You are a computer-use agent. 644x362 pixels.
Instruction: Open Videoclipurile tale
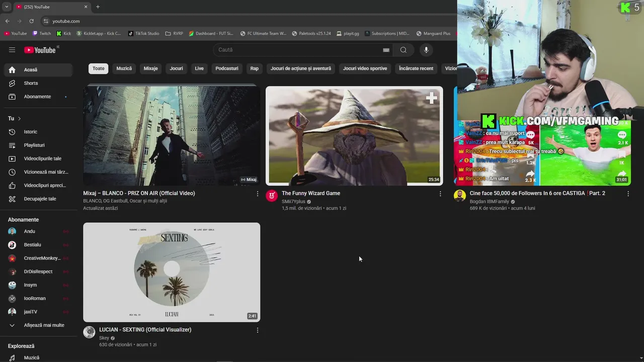[x=38, y=158]
